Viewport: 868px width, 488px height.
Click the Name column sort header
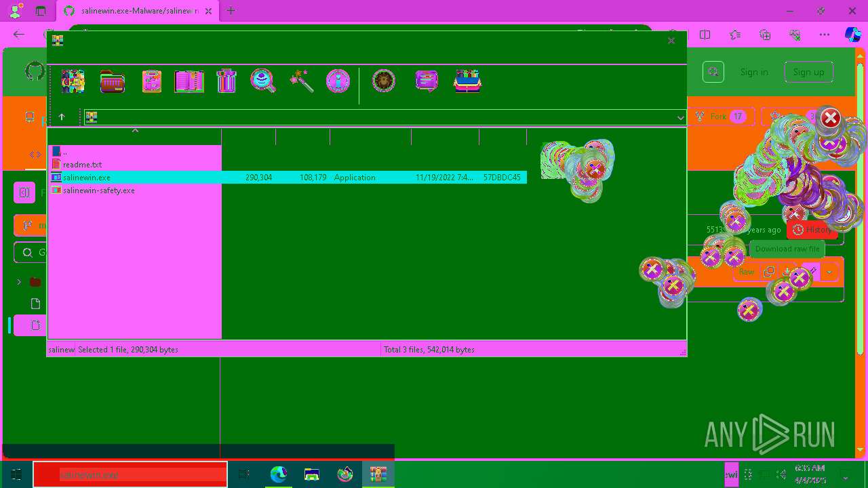pos(134,136)
